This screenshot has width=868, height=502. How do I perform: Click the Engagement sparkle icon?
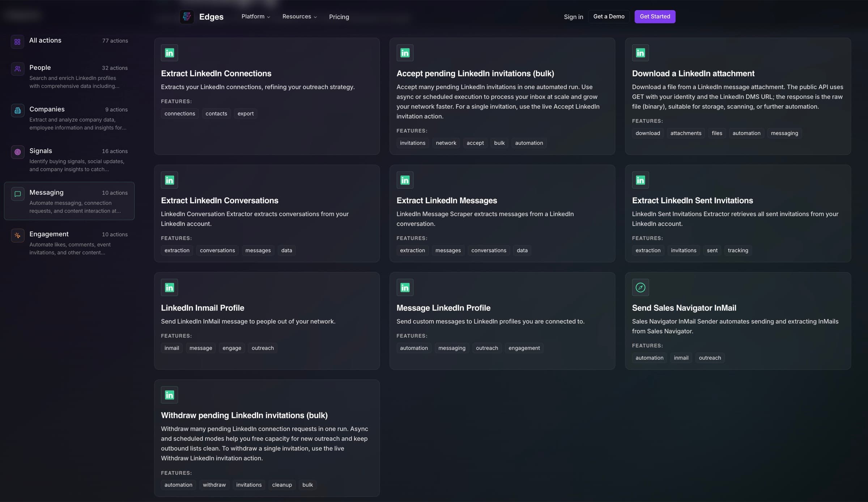[17, 235]
